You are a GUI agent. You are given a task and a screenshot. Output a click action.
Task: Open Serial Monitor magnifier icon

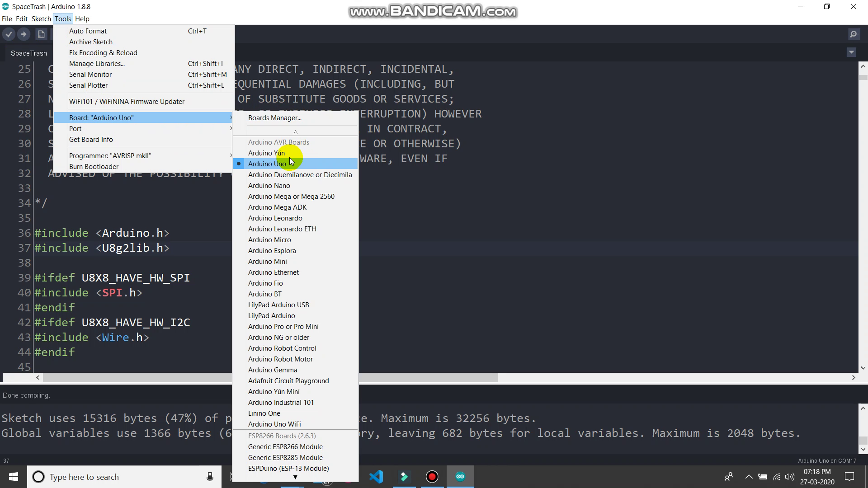[x=854, y=34]
